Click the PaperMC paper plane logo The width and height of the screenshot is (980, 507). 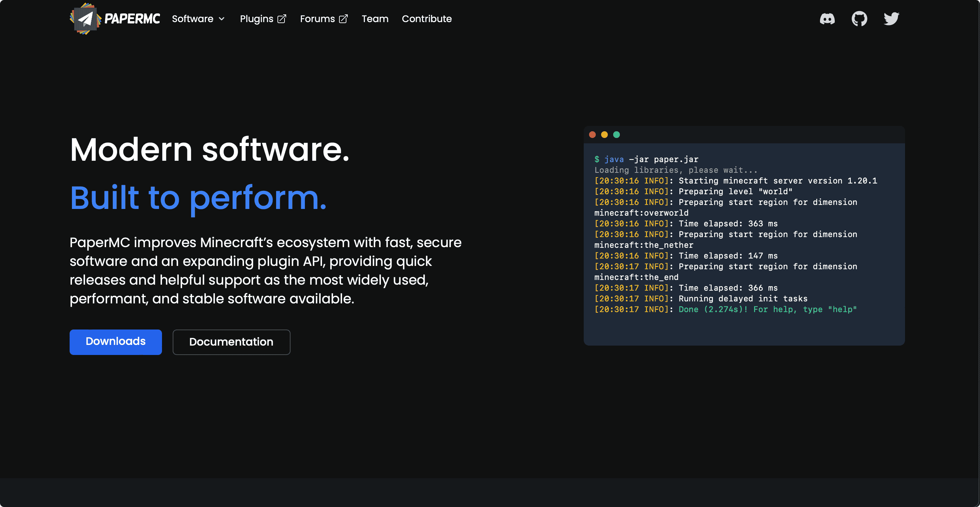pos(85,19)
